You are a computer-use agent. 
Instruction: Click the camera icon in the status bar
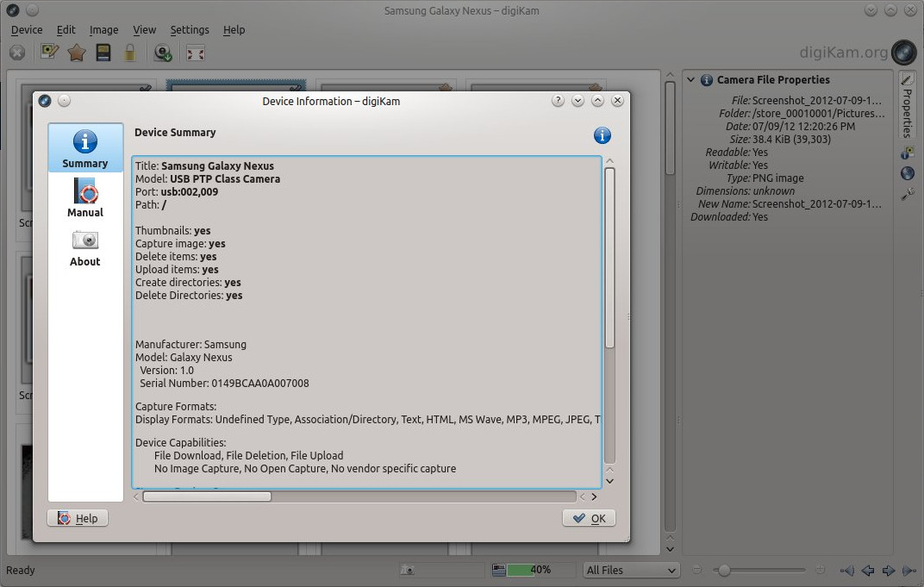407,570
